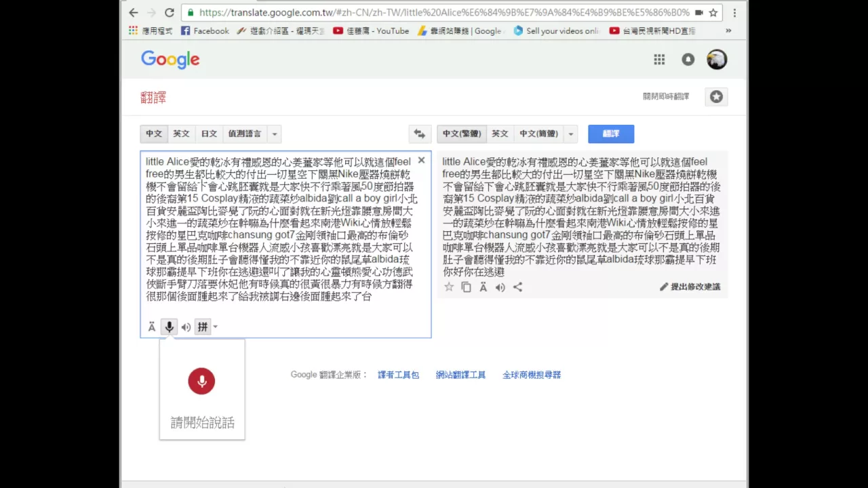Open 佳穗濡 - YouTube bookmark
The width and height of the screenshot is (868, 488).
pos(371,30)
